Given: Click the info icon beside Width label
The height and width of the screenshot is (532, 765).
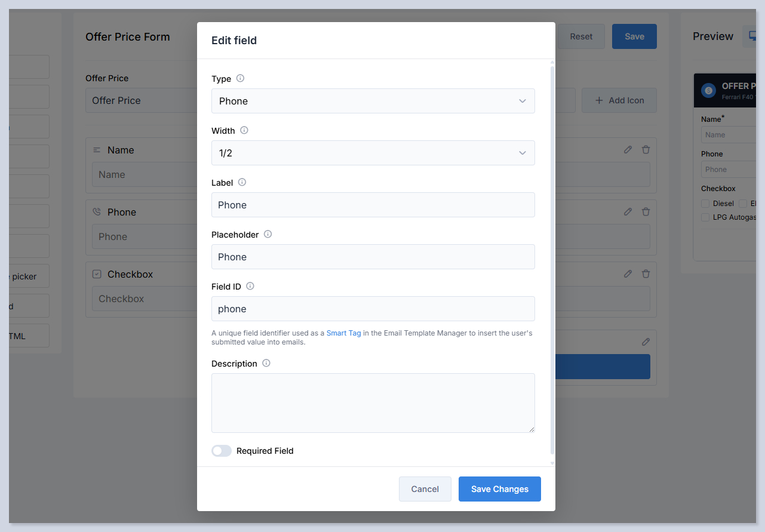Looking at the screenshot, I should pos(244,130).
